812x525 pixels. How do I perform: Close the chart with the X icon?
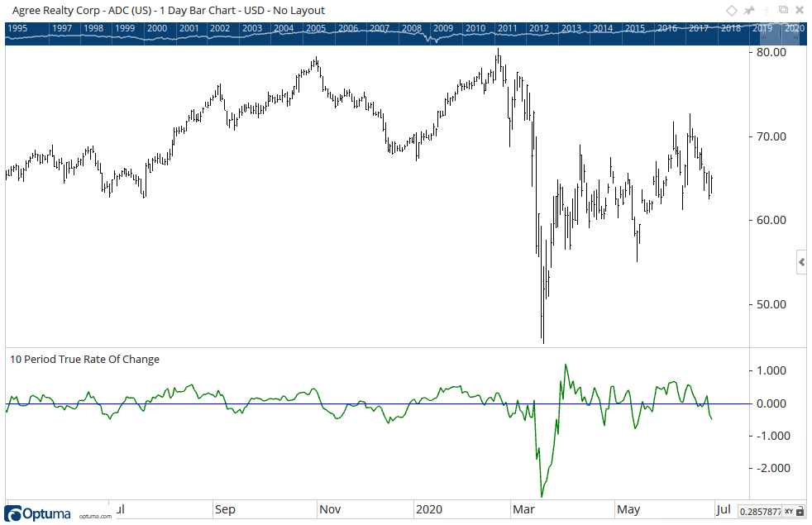[800, 10]
